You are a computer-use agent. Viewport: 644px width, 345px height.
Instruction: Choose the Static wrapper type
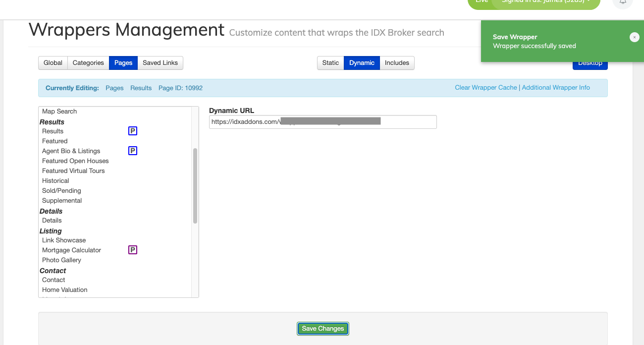tap(330, 63)
